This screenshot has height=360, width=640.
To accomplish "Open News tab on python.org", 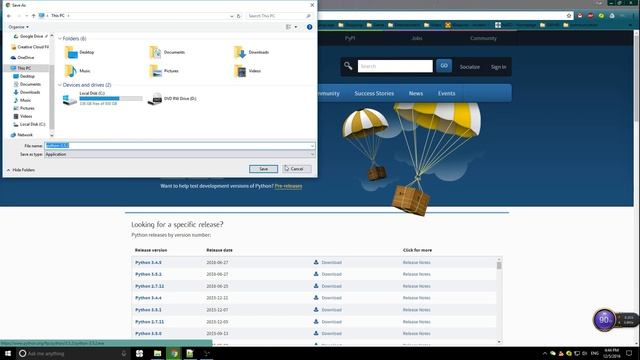I will (x=416, y=93).
